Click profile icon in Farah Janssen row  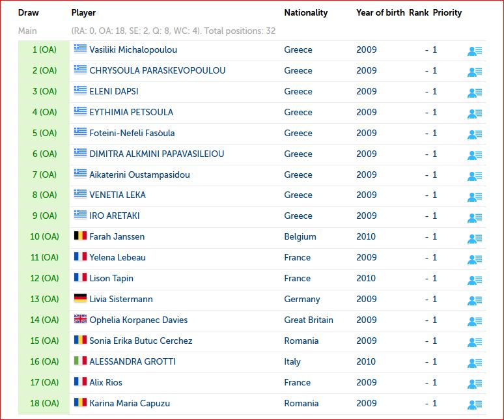click(474, 238)
